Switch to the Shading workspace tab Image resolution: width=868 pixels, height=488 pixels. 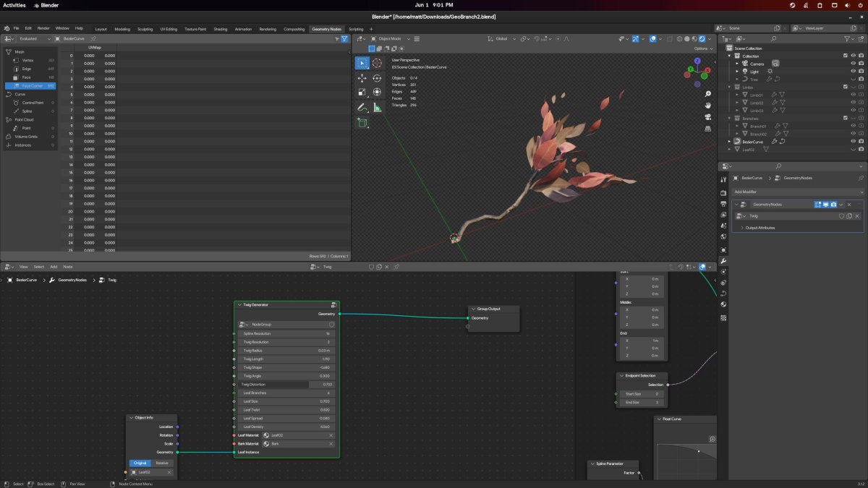coord(220,29)
